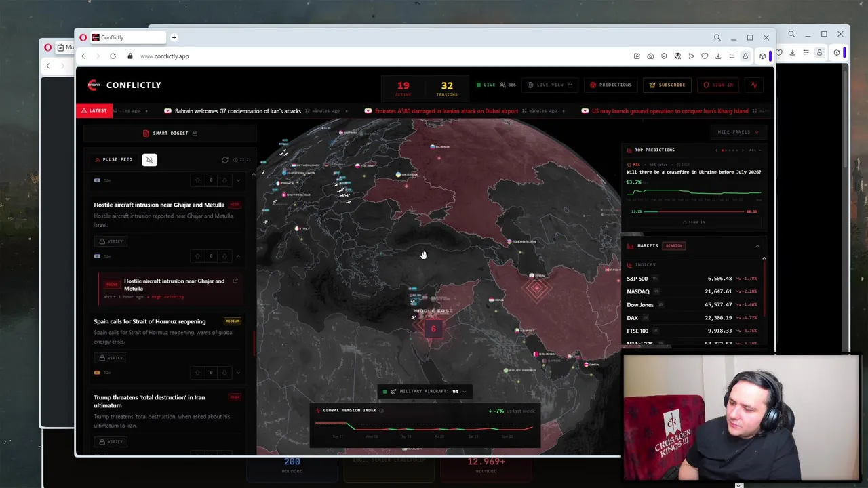Click Verify under Trump threatens total destruction story
Image resolution: width=868 pixels, height=488 pixels.
[111, 442]
